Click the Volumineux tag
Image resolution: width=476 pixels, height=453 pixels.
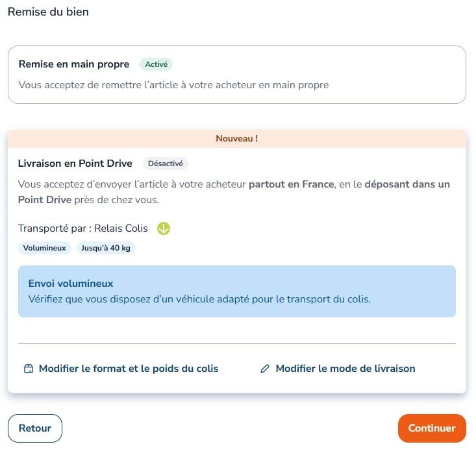pos(45,248)
